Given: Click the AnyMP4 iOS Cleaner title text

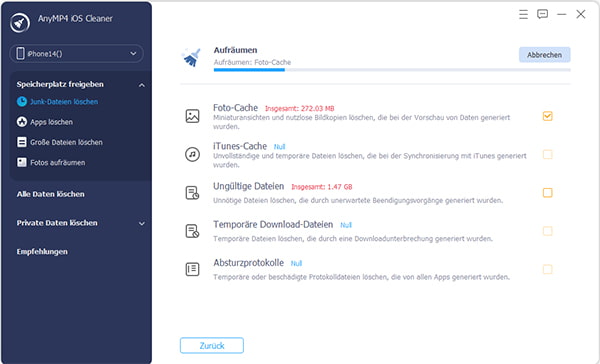Looking at the screenshot, I should (75, 18).
